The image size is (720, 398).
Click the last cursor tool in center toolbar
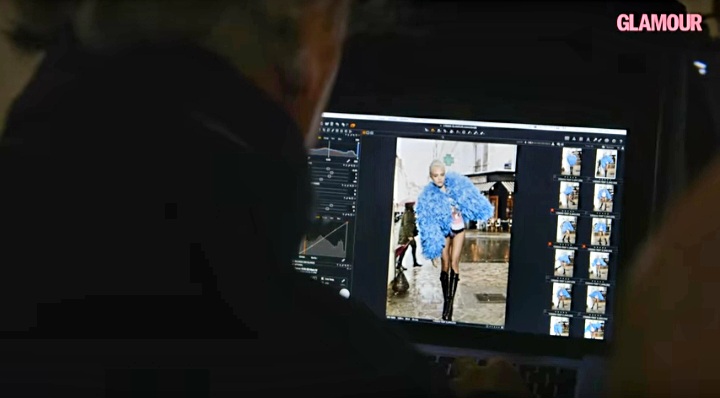482,133
